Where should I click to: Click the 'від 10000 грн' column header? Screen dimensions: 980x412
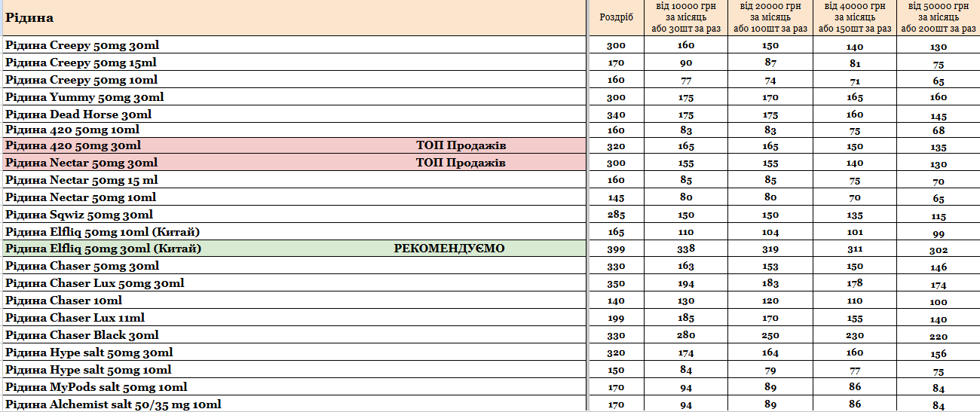pos(686,17)
